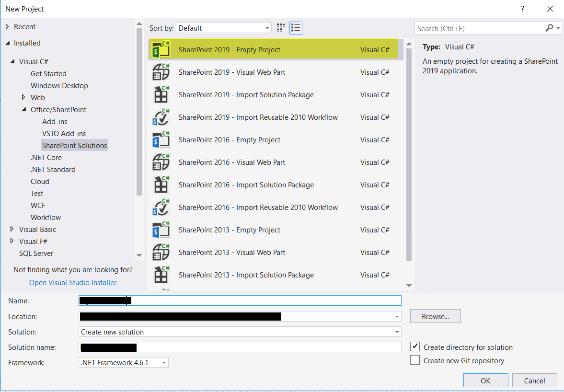This screenshot has height=392, width=564.
Task: Collapse the Installed node
Action: pos(8,43)
